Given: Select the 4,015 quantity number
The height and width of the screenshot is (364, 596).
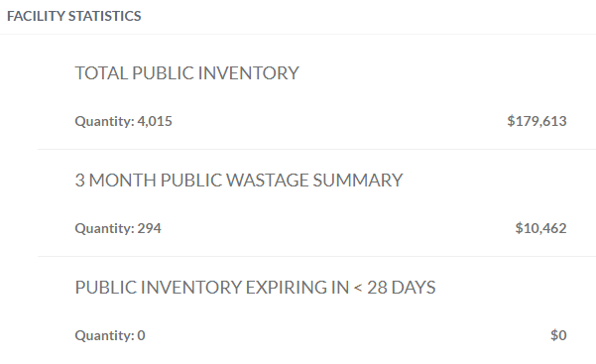Looking at the screenshot, I should click(x=155, y=121).
